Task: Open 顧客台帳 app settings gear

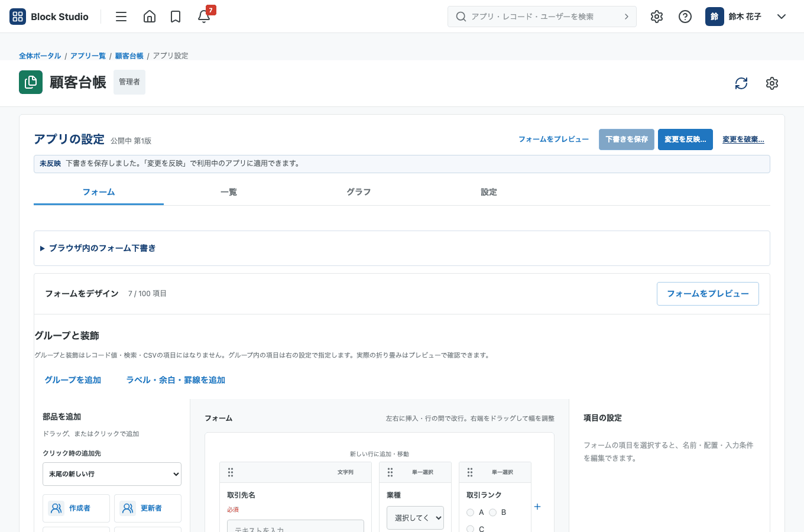Action: point(772,83)
